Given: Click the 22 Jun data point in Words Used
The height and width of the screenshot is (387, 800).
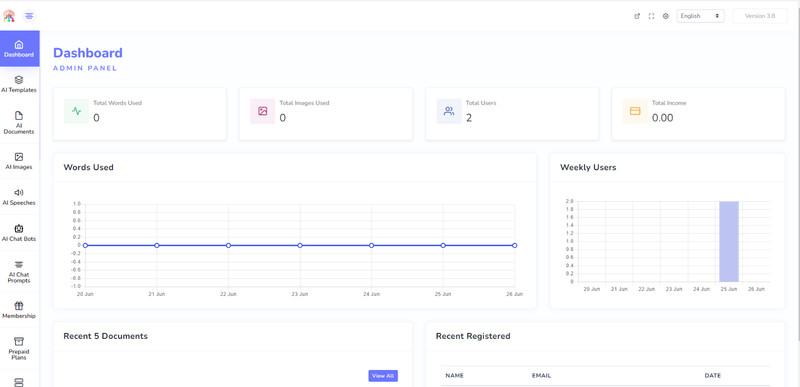Looking at the screenshot, I should pos(229,245).
